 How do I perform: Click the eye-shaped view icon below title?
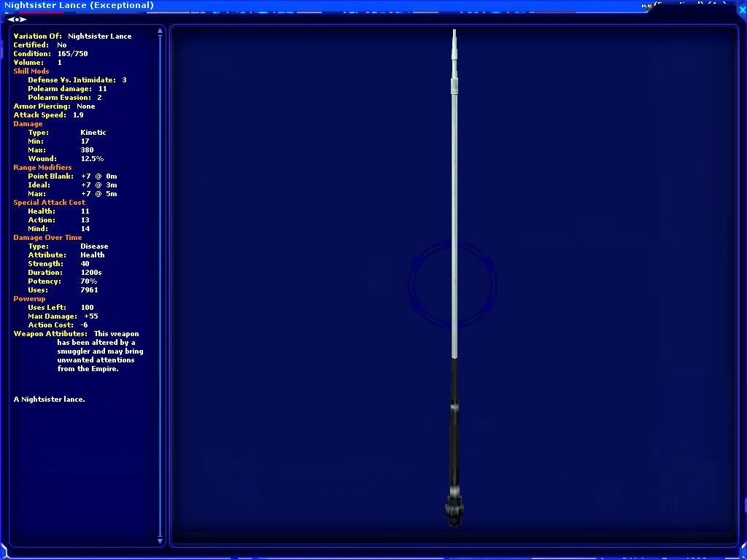(18, 20)
